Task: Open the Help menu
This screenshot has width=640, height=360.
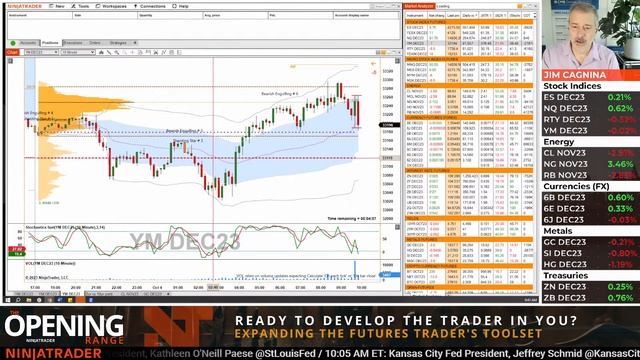Action: 180,6
